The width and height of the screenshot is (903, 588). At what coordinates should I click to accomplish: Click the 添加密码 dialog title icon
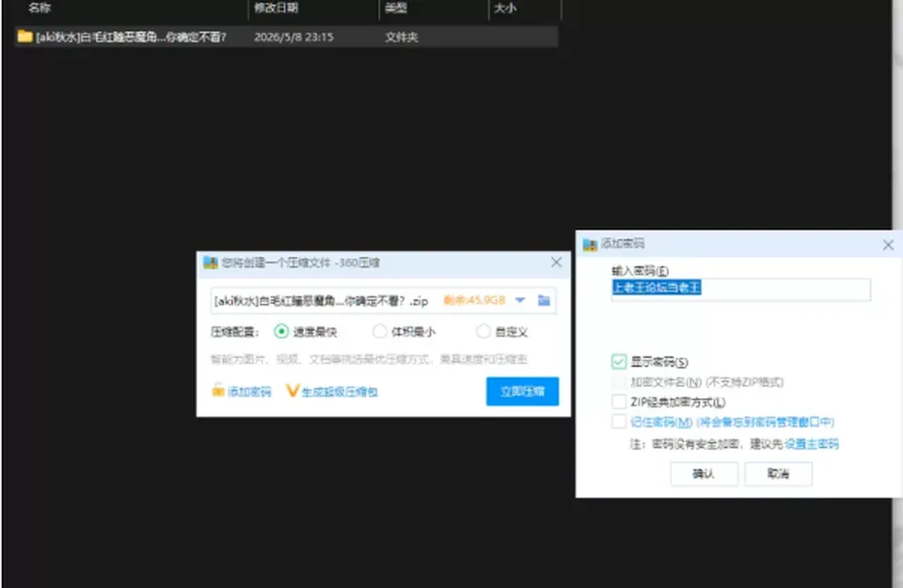point(590,245)
